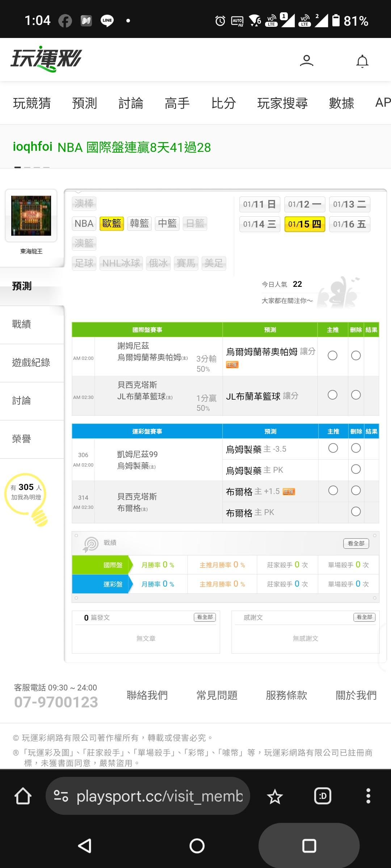Select 主推 radio for 烏爾姆蘭蒂奧帕姆 讓分
391x868 pixels.
(332, 356)
